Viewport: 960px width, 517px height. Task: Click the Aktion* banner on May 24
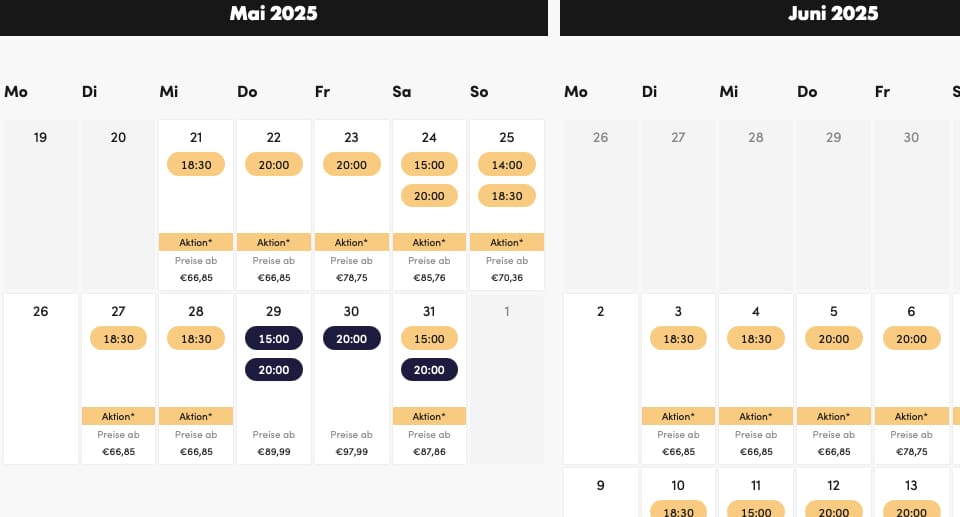[x=429, y=242]
